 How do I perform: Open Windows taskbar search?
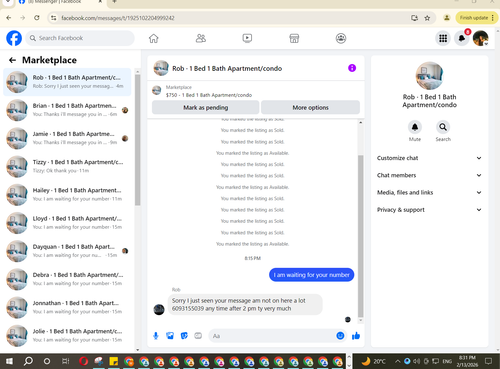point(28,361)
